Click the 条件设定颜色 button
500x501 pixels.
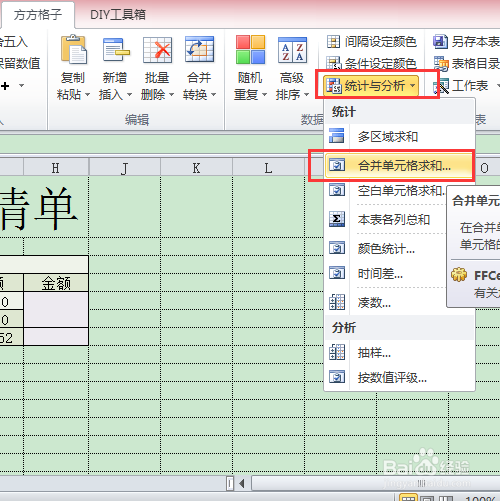[x=372, y=63]
